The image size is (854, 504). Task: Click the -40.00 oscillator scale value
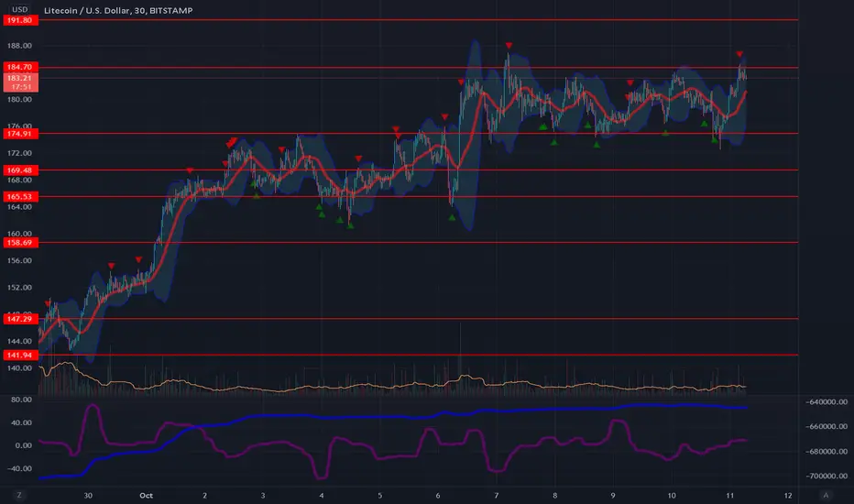pos(19,468)
